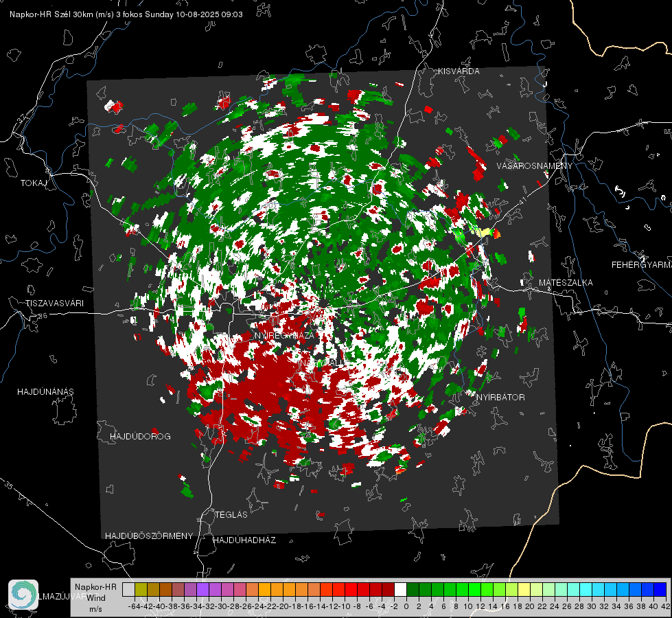Viewport: 672px width, 618px height.
Task: Select the light gray first legend swatch
Action: (128, 589)
